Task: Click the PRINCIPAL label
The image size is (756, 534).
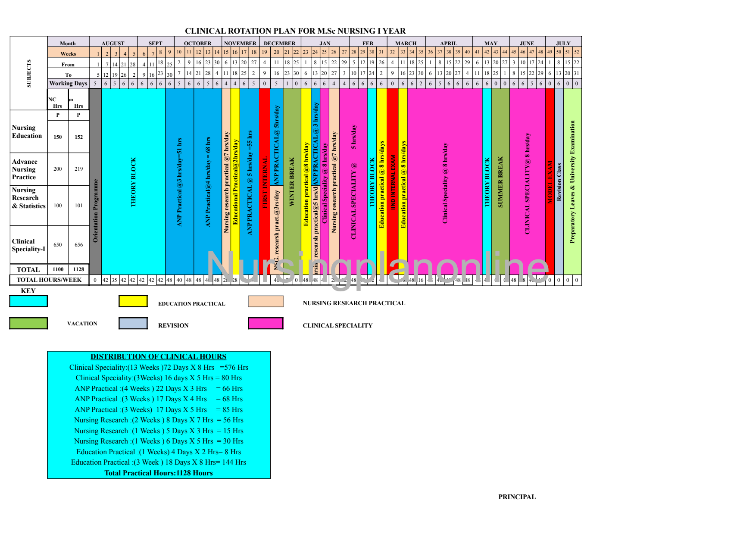Action: point(516,497)
